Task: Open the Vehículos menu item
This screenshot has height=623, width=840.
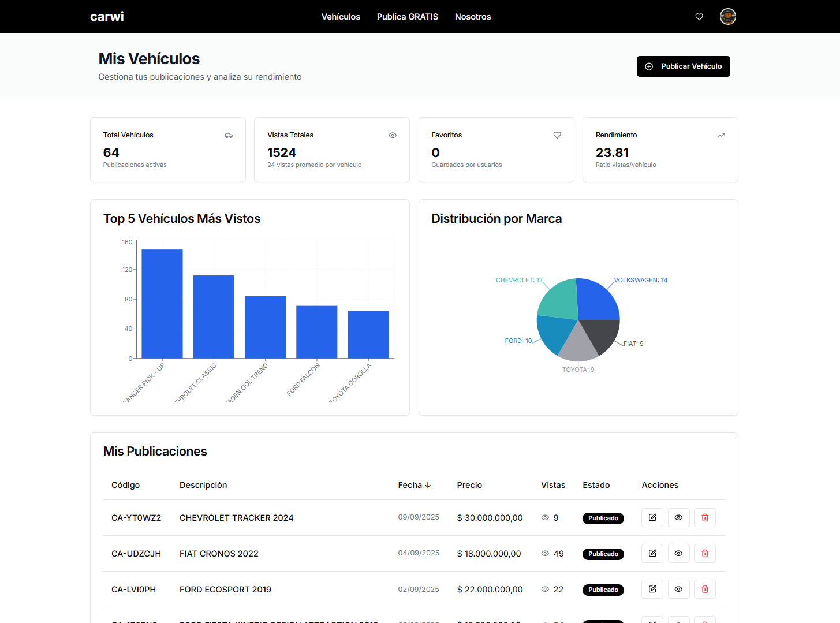Action: [341, 17]
